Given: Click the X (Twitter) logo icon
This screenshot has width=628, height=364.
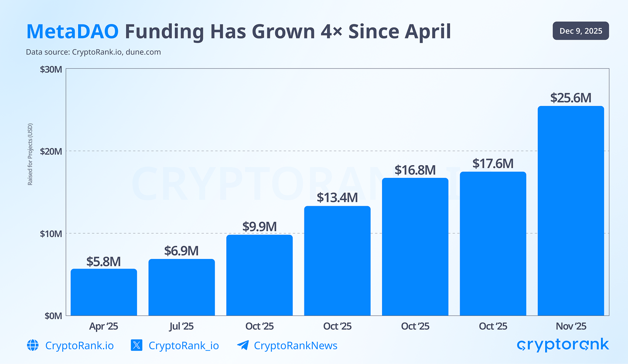Looking at the screenshot, I should coord(137,346).
